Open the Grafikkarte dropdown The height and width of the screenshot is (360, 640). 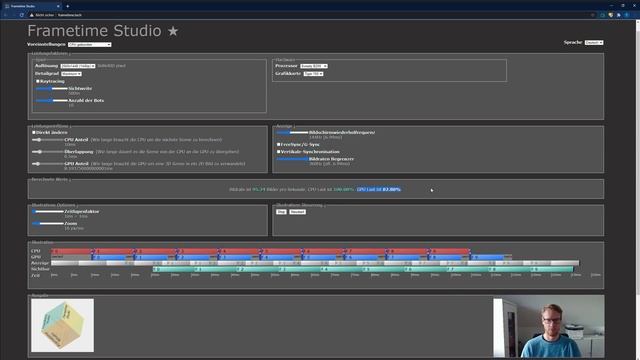[313, 73]
